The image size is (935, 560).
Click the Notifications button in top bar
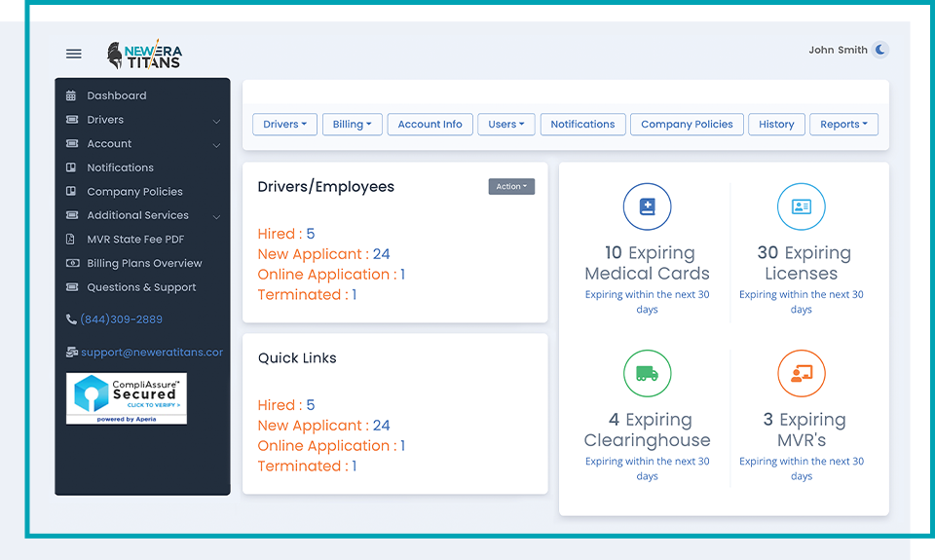582,124
